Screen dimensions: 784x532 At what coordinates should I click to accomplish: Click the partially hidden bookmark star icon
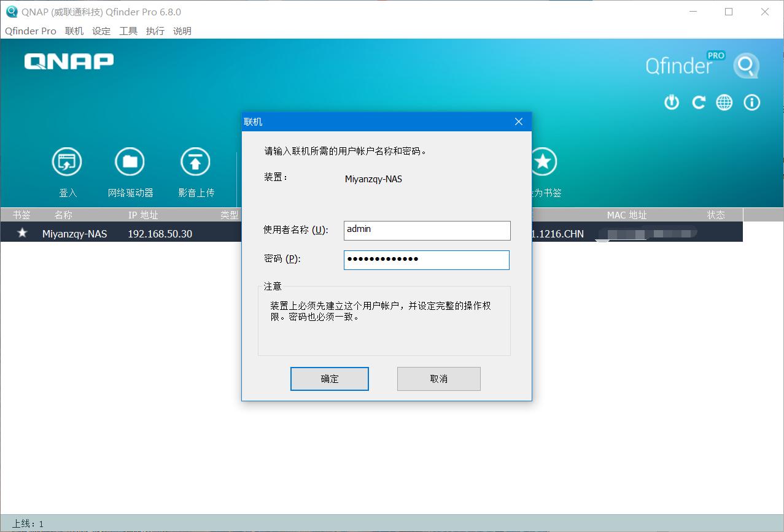[543, 161]
